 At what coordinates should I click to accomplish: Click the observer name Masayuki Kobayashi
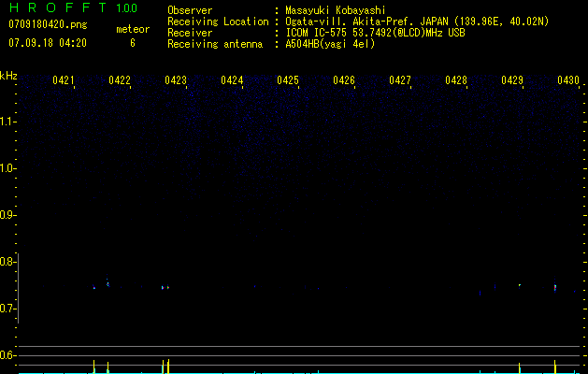click(336, 10)
